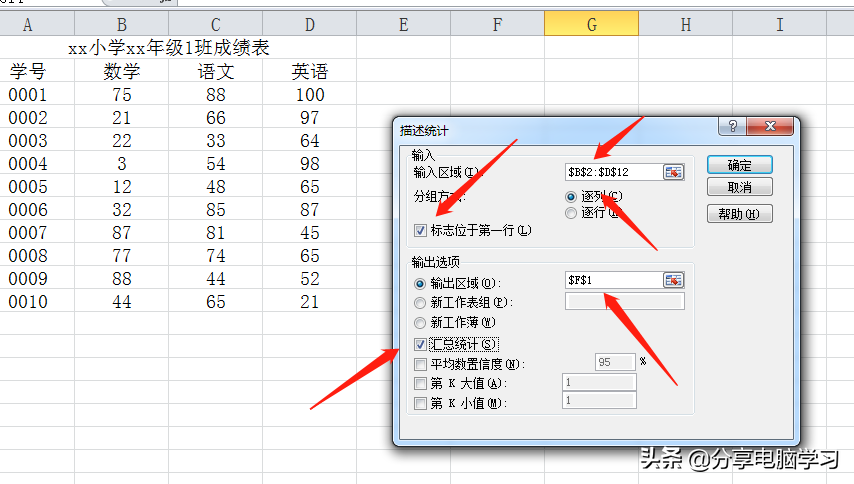Click student ID cell 0007
Viewport: 854px width, 484px height.
point(28,232)
